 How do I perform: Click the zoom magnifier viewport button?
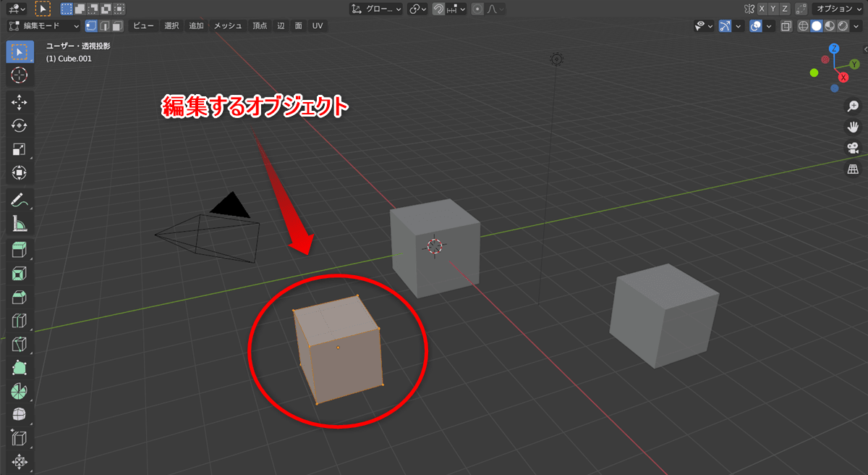(853, 106)
